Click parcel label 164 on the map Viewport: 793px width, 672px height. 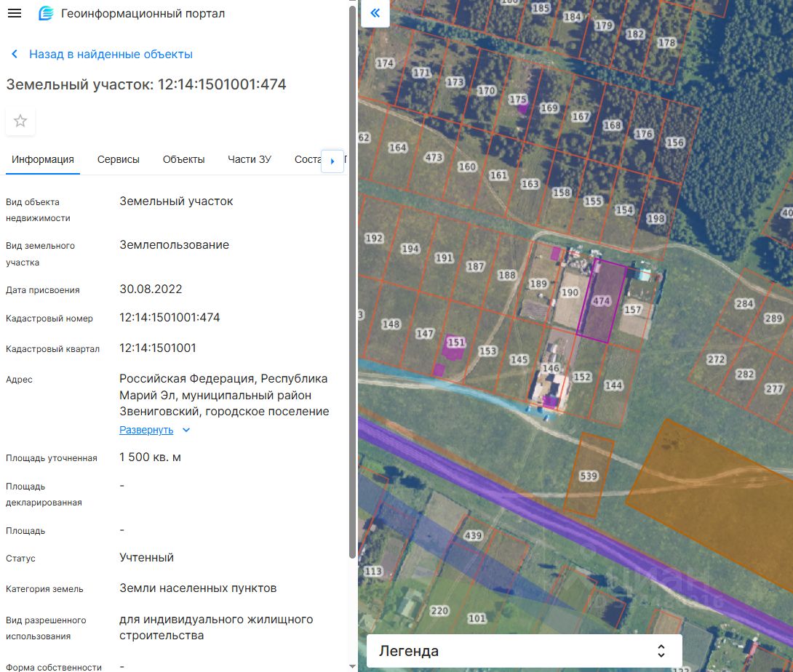pos(397,148)
